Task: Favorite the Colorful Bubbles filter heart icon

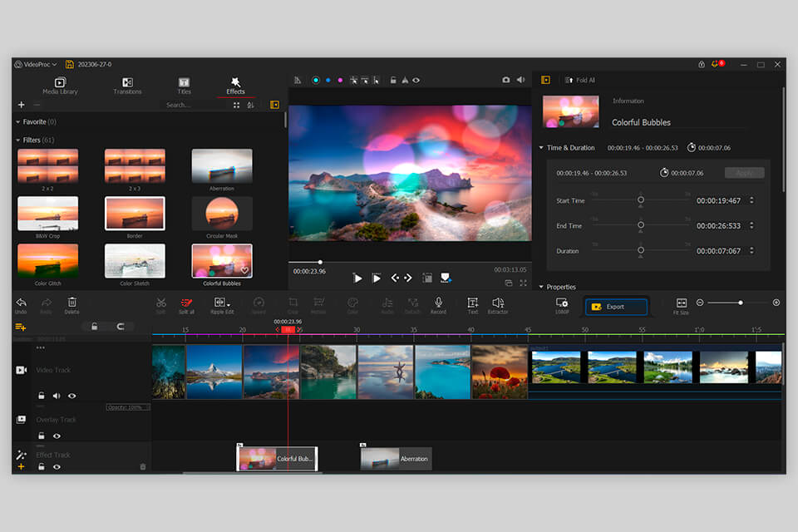Action: [x=244, y=271]
